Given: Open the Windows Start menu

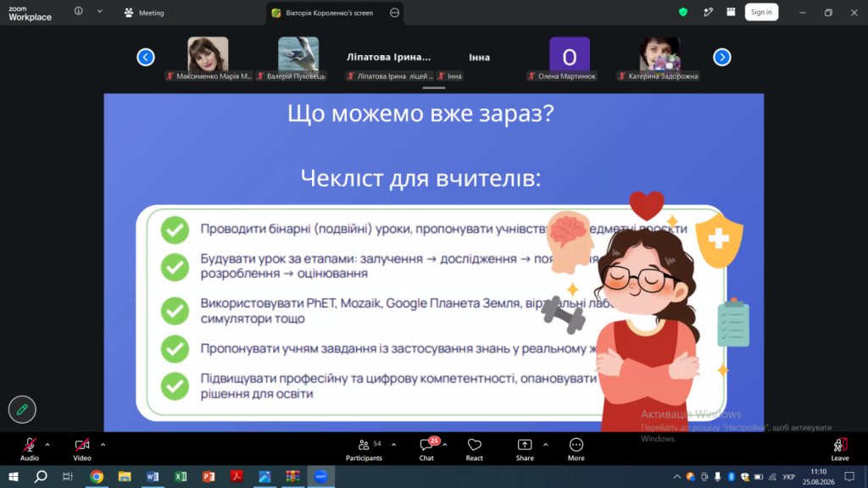Looking at the screenshot, I should [14, 476].
